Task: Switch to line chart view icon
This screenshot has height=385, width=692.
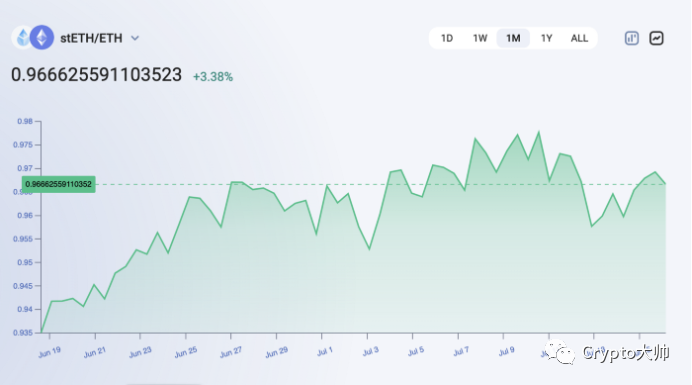Action: click(x=656, y=38)
